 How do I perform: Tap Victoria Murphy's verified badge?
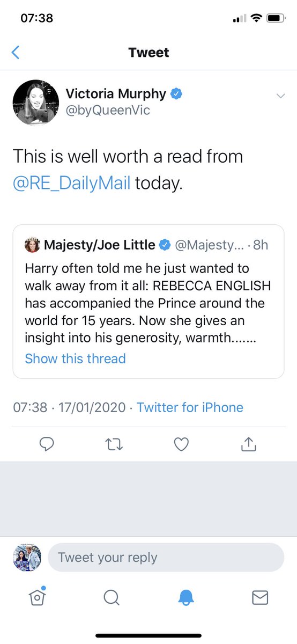point(176,94)
